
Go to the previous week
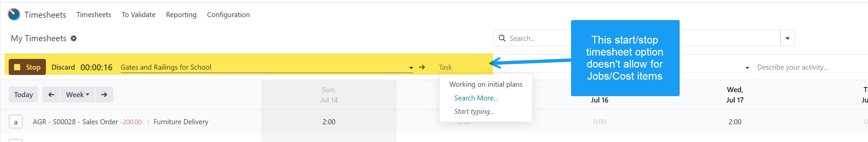point(51,94)
